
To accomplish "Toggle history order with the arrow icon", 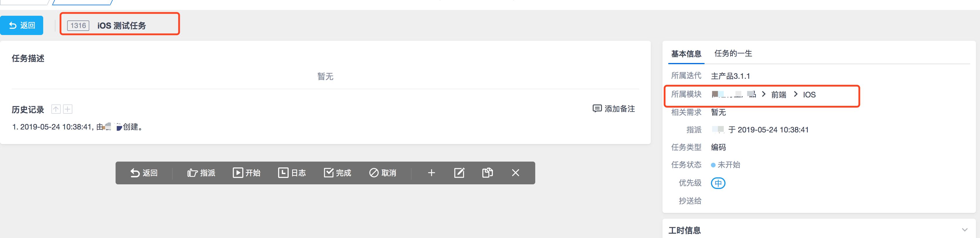I will coord(56,109).
